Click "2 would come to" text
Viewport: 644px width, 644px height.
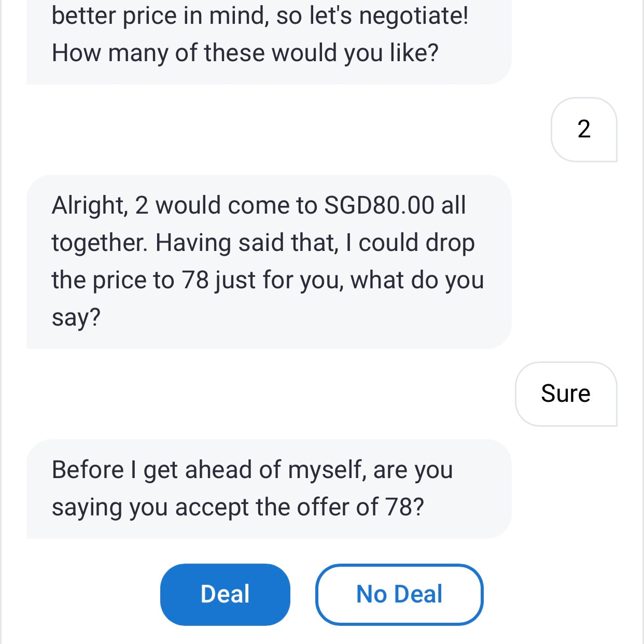pos(226,205)
